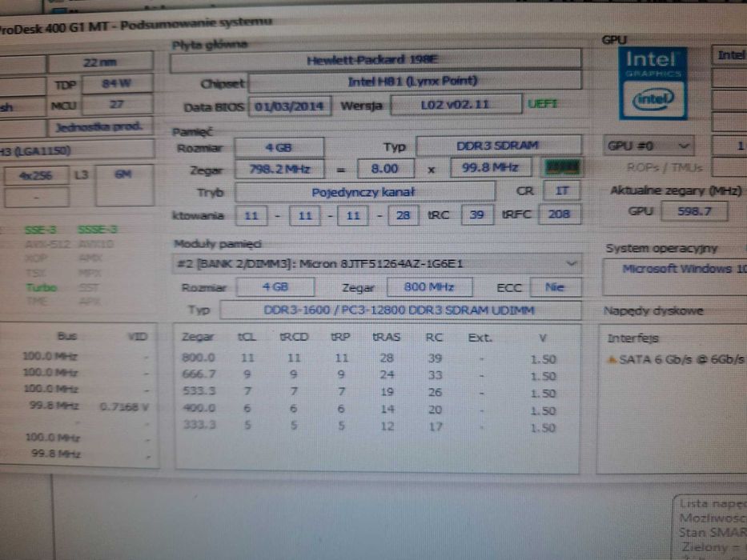Image resolution: width=747 pixels, height=560 pixels.
Task: Click the 22 nm process field
Action: point(100,62)
